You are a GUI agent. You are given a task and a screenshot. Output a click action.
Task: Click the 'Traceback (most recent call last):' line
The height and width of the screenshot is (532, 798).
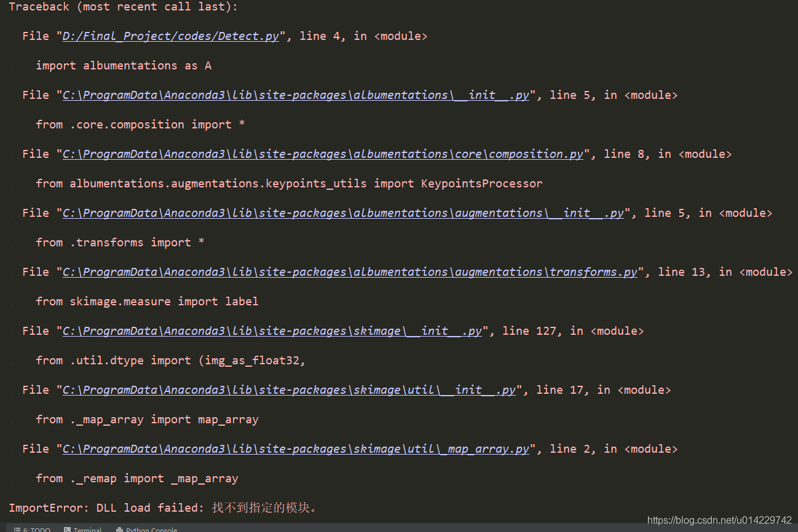(123, 7)
